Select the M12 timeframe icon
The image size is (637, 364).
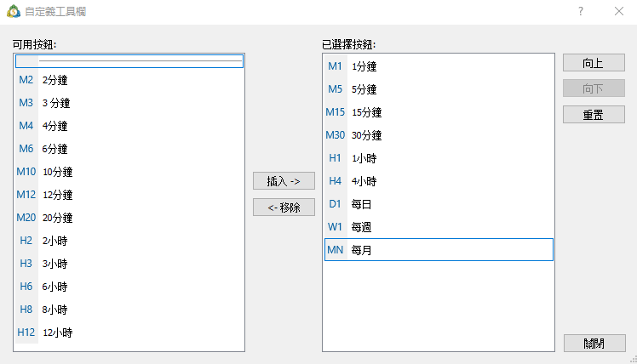26,195
